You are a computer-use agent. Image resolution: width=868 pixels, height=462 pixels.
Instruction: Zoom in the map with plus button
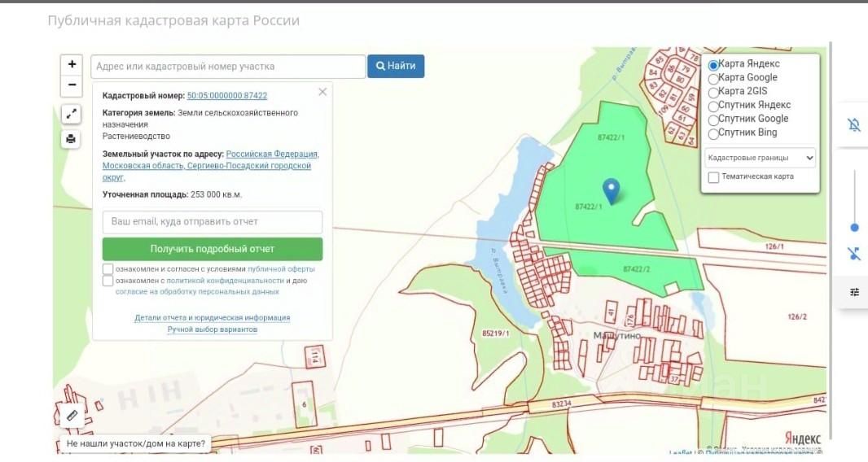pyautogui.click(x=72, y=65)
